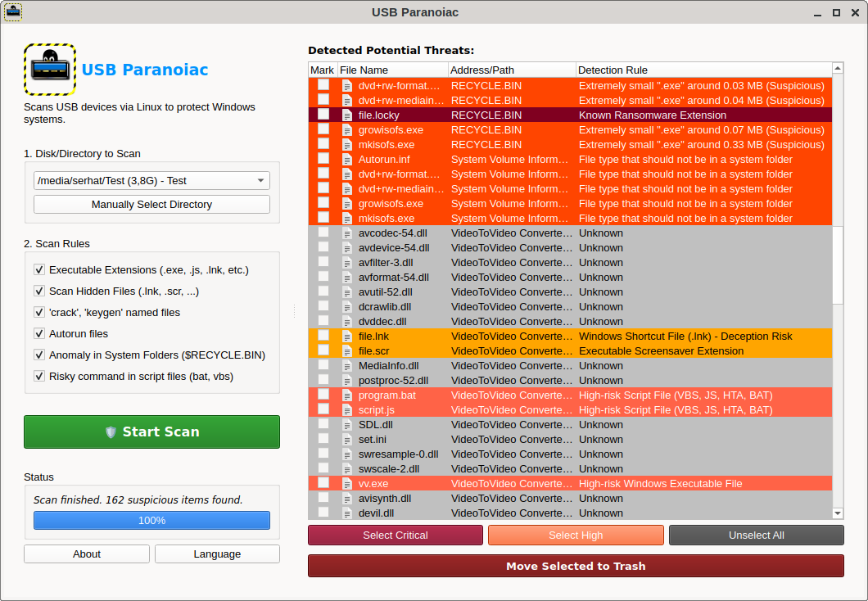This screenshot has height=601, width=868.
Task: Click the file icon next to MediaInfo.dll
Action: point(347,366)
